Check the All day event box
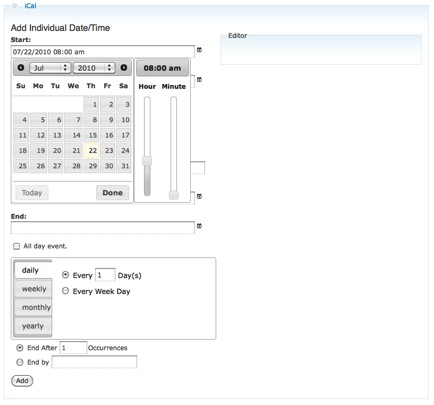434x405 pixels. click(16, 246)
